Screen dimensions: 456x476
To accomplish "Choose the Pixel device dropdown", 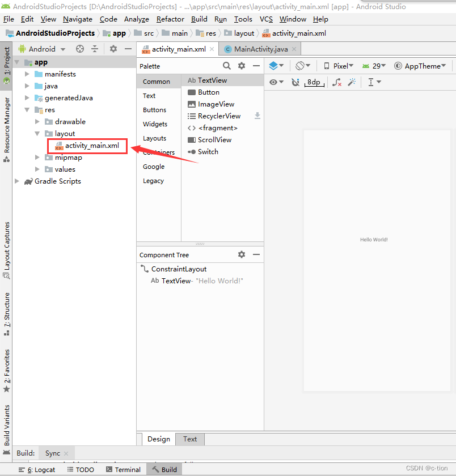I will click(x=339, y=66).
